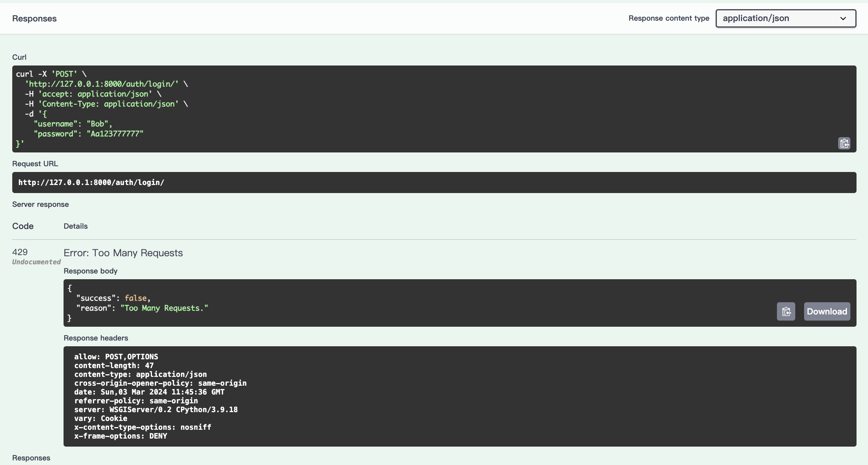Screen dimensions: 868x465
Task: Click the Responses label at top
Action: tap(34, 18)
